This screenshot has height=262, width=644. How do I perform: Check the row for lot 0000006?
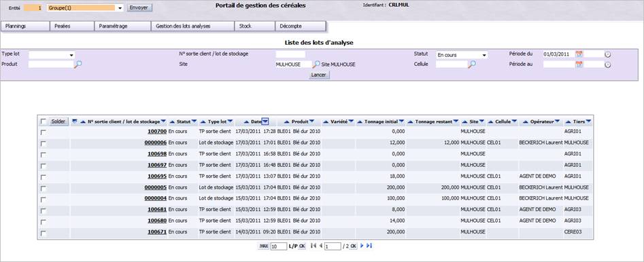point(44,143)
